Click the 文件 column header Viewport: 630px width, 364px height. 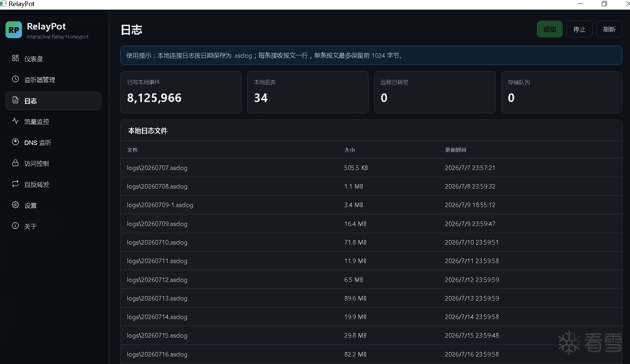pos(132,150)
